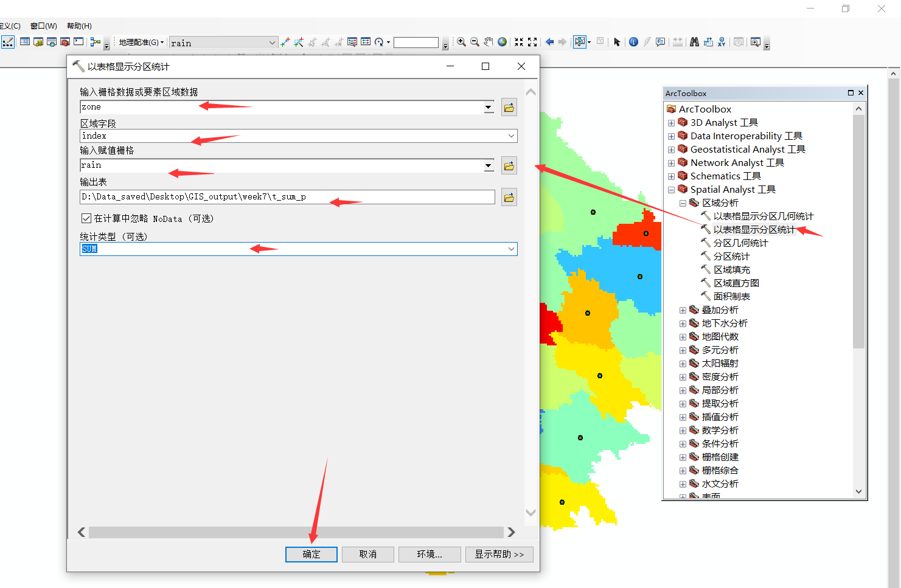Screen dimensions: 901x588
Task: Go back to previous extent (blue arrow)
Action: 550,42
